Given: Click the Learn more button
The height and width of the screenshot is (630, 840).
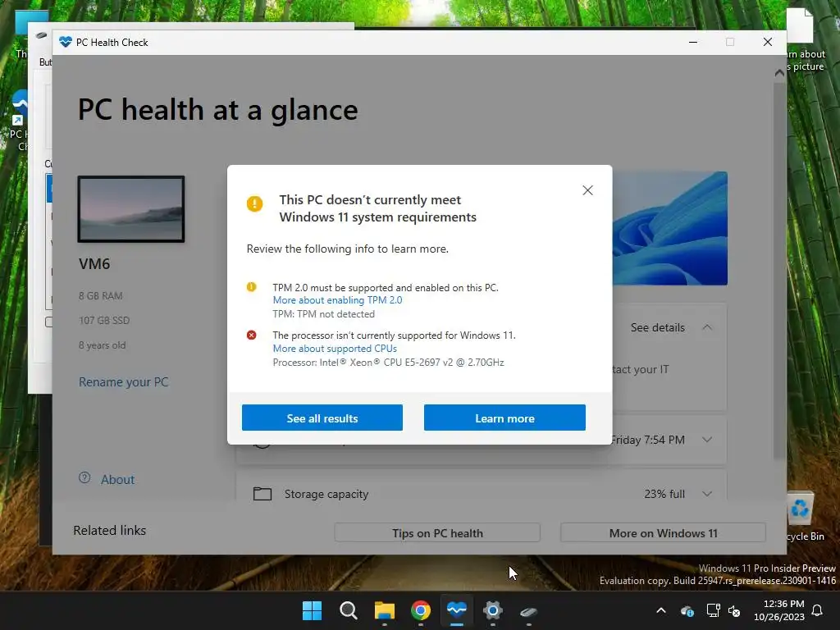Looking at the screenshot, I should pyautogui.click(x=504, y=418).
